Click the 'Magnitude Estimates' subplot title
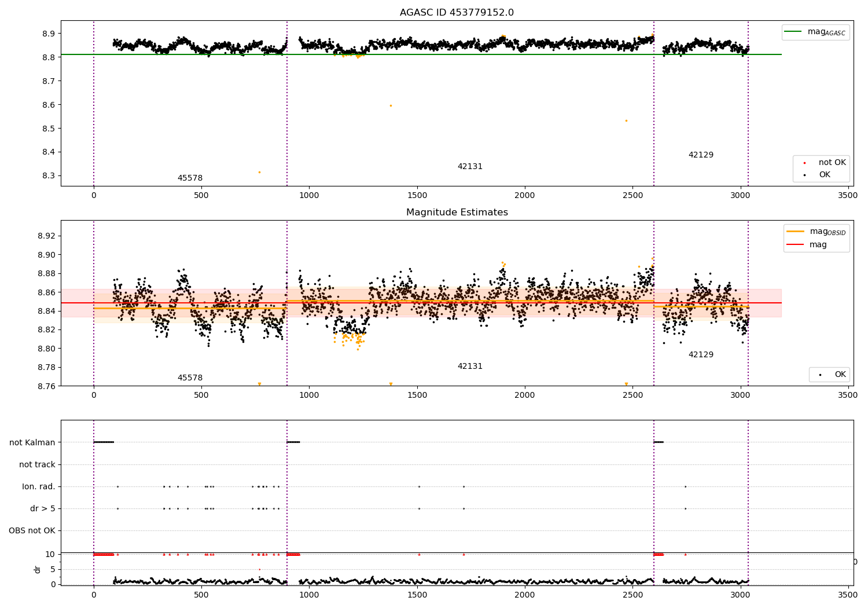 click(457, 213)
